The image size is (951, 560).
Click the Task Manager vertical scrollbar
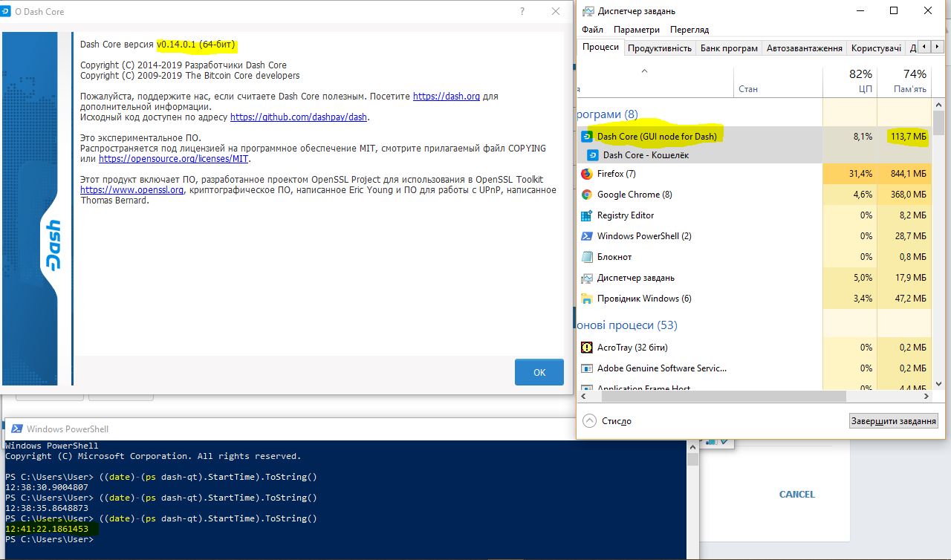tap(939, 244)
